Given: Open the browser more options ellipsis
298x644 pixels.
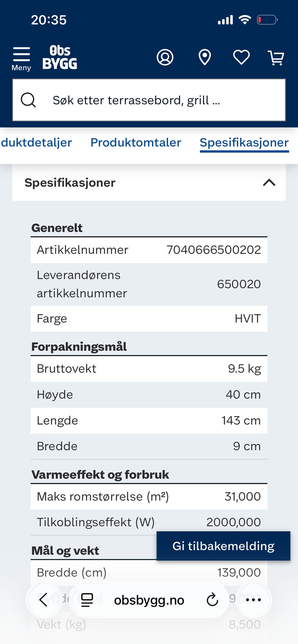Looking at the screenshot, I should pyautogui.click(x=253, y=600).
